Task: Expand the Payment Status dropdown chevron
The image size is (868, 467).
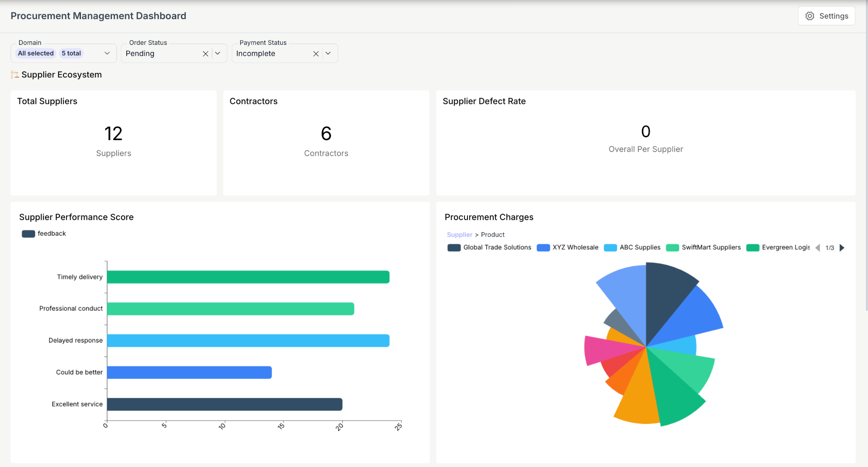Action: [x=328, y=53]
